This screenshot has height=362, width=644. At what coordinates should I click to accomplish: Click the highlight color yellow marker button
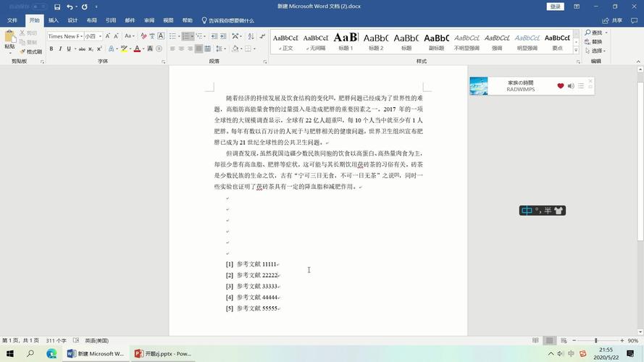click(x=124, y=49)
